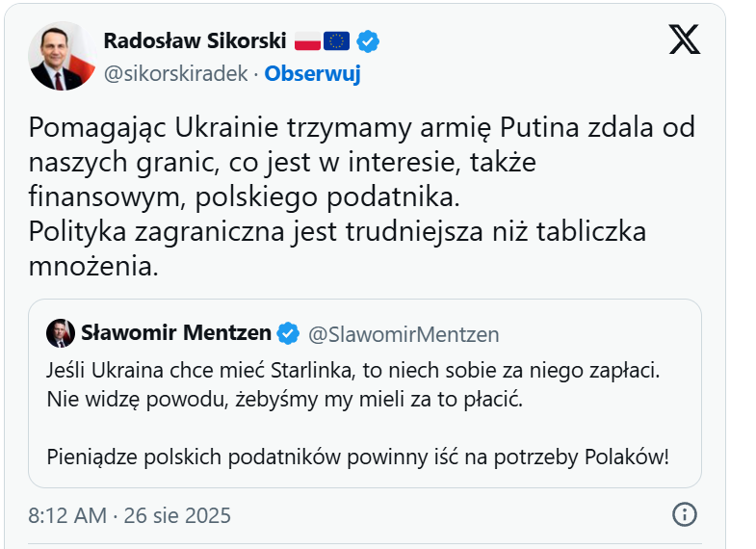The width and height of the screenshot is (756, 549).
Task: Click the quoted line "Pieniądze polskich podatników"
Action: pos(357,457)
